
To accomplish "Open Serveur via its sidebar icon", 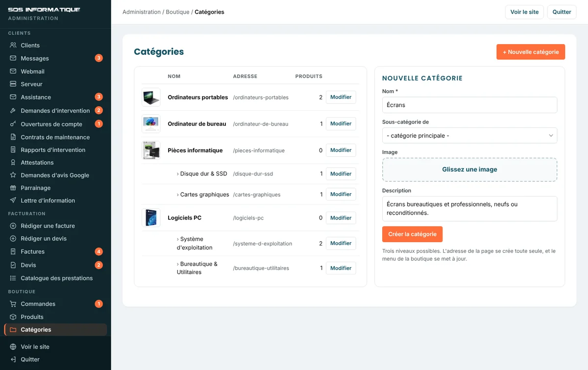I will 13,84.
